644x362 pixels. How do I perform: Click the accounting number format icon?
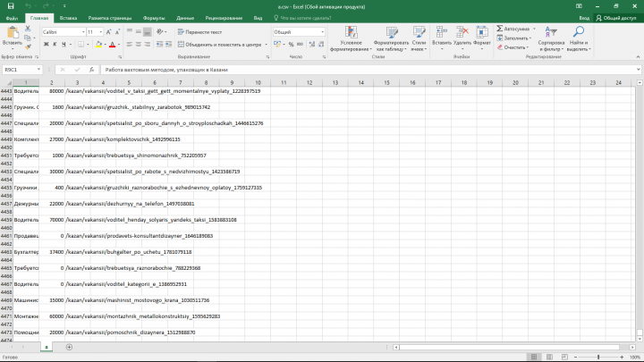coord(277,45)
